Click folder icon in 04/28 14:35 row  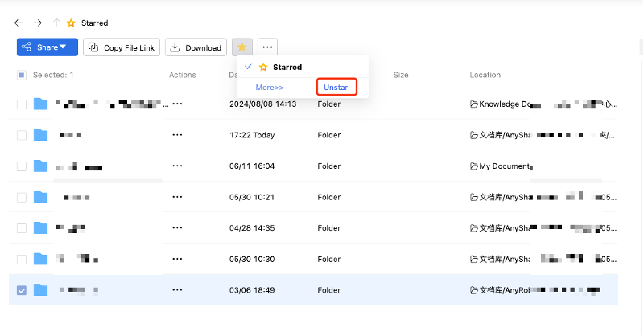41,228
